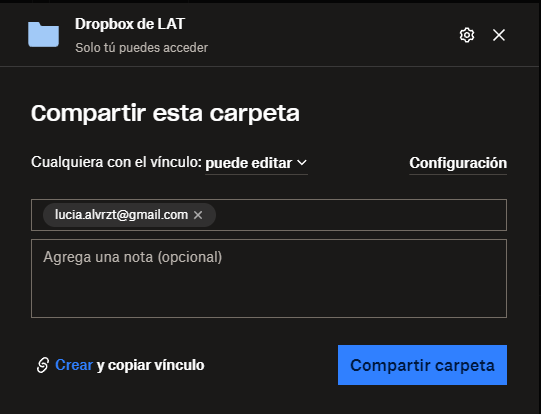Remove lucia.alvrzt@gmail.com recipient chip
This screenshot has width=541, height=414.
pos(198,215)
